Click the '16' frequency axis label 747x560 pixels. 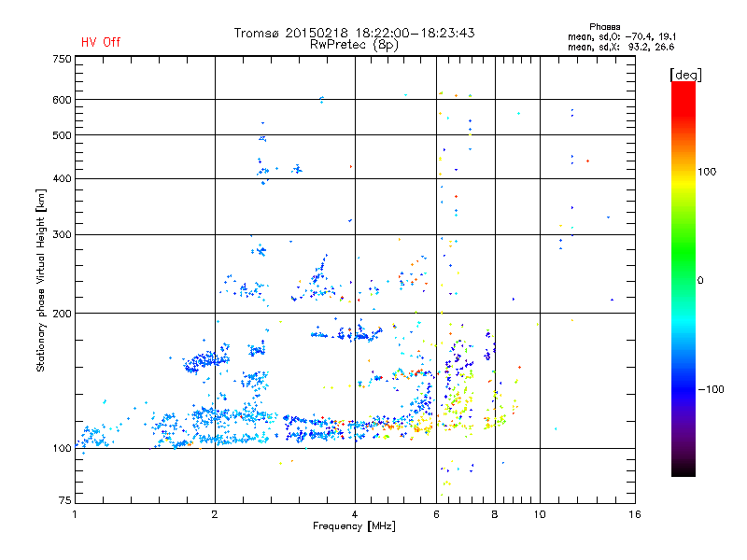[x=635, y=514]
